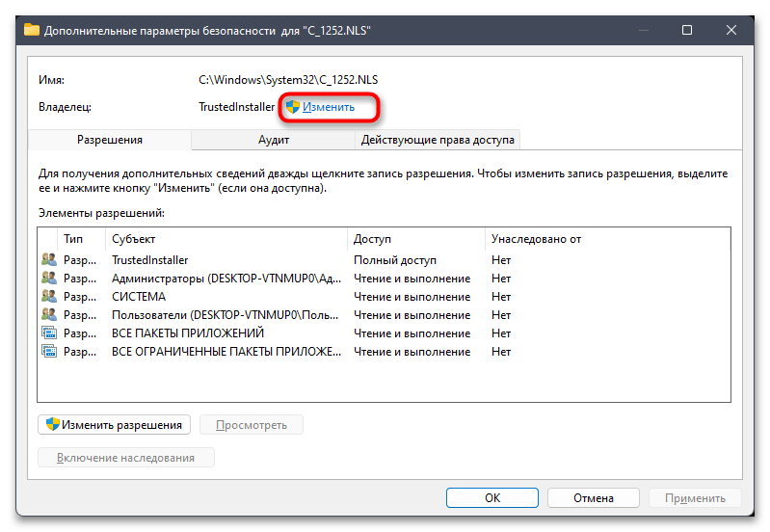Click the Отмена button
Screen dimensions: 770x532
click(594, 497)
